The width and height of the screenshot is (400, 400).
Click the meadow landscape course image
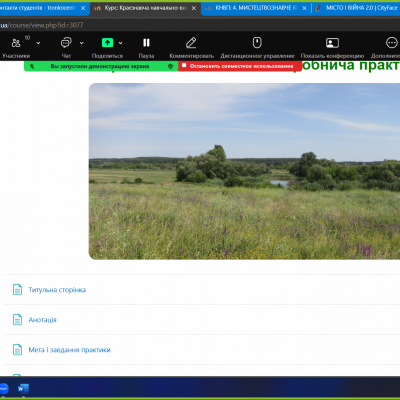[x=244, y=171]
